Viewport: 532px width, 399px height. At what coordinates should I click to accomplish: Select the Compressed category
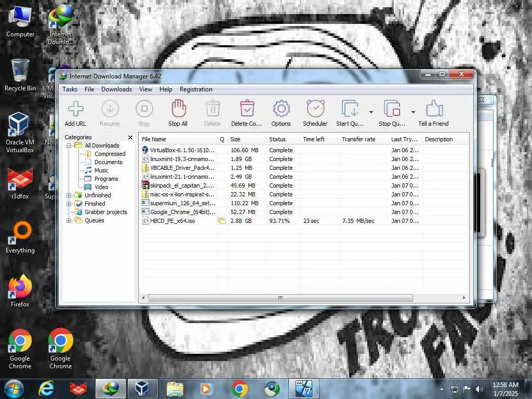[x=110, y=154]
